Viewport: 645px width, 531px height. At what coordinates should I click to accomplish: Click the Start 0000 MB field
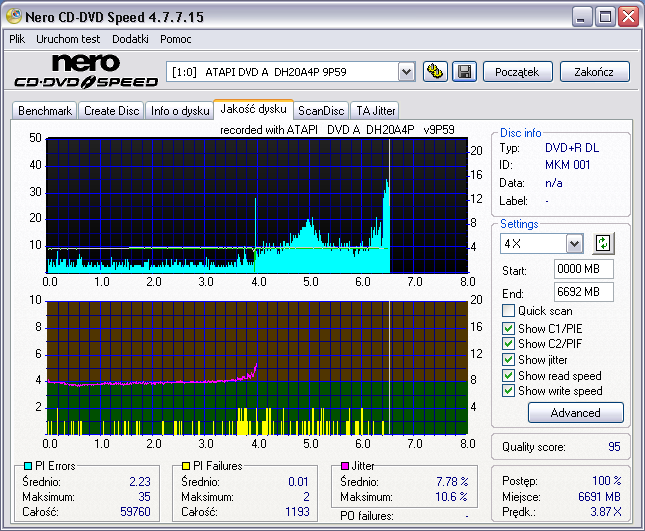coord(584,269)
